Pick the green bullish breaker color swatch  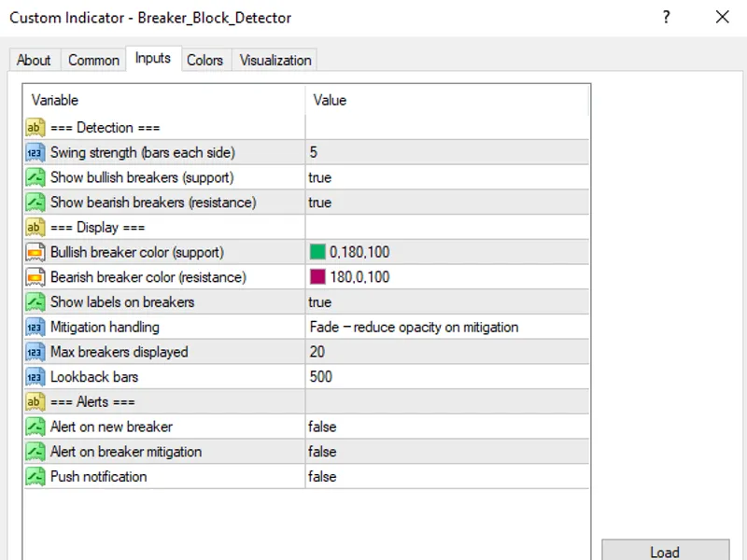(317, 251)
